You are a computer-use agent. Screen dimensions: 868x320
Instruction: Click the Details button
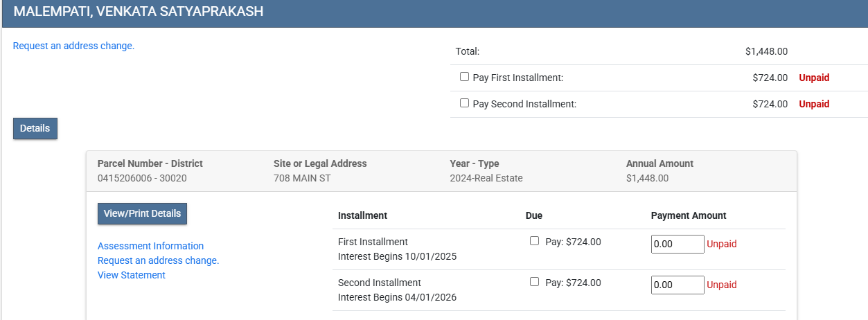coord(35,128)
